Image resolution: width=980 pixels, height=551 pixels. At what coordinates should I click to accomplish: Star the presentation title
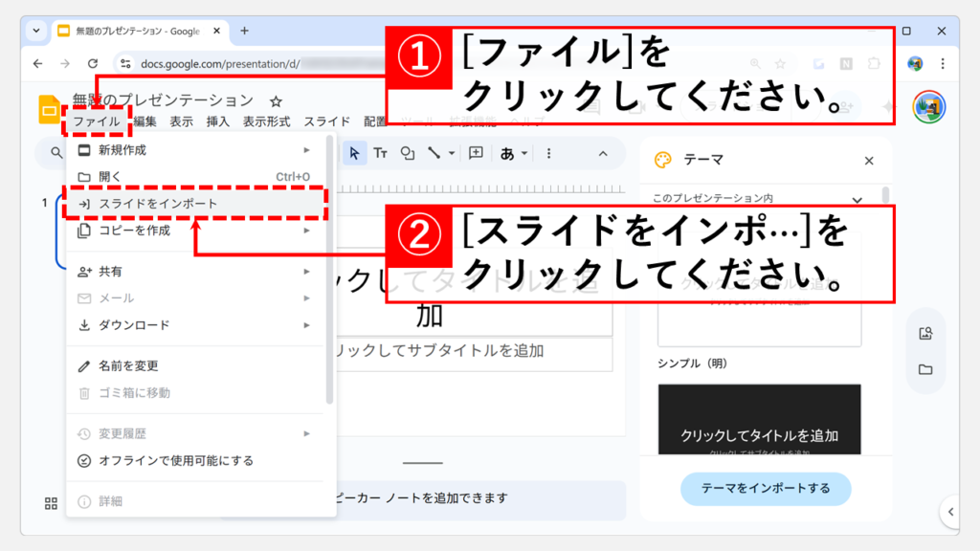pos(276,101)
